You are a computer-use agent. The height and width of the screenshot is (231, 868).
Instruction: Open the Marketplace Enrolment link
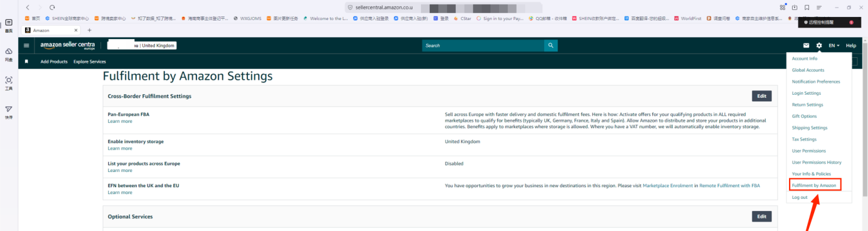pos(668,185)
